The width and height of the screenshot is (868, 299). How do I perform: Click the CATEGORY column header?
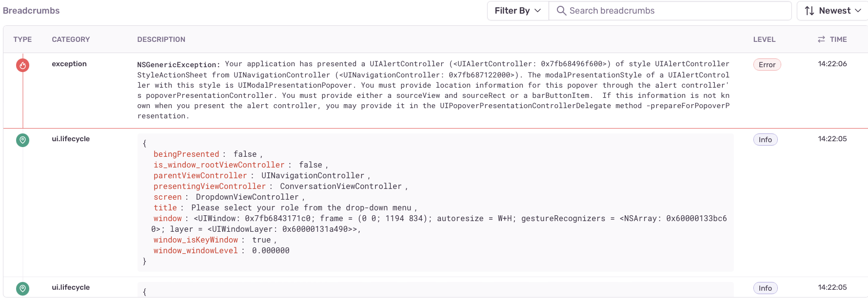coord(71,39)
